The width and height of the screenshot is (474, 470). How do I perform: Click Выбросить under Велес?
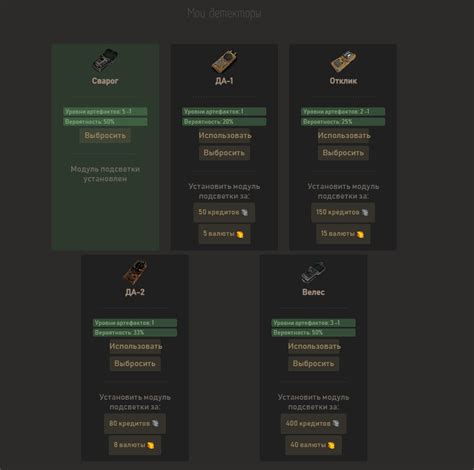tap(313, 364)
